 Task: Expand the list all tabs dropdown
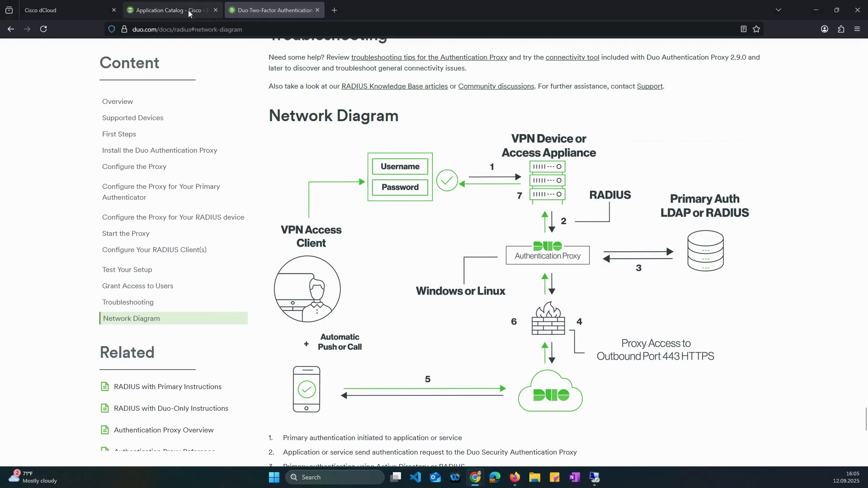(778, 10)
